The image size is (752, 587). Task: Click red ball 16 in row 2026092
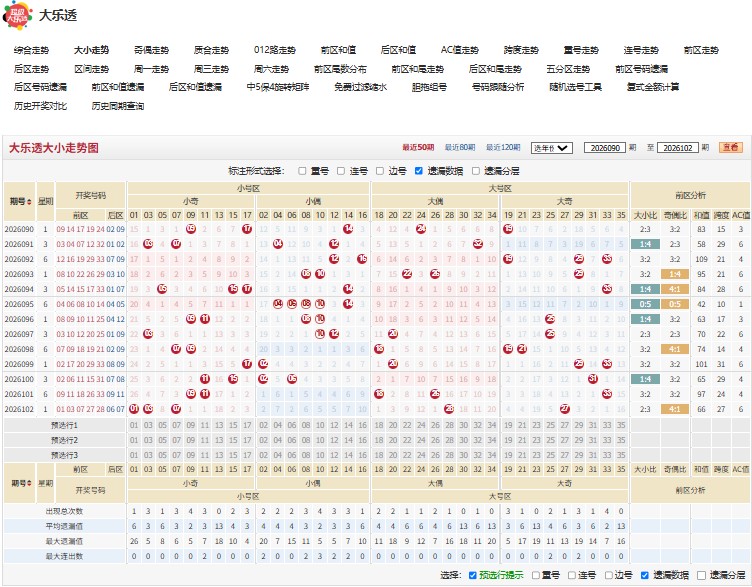pyautogui.click(x=363, y=259)
